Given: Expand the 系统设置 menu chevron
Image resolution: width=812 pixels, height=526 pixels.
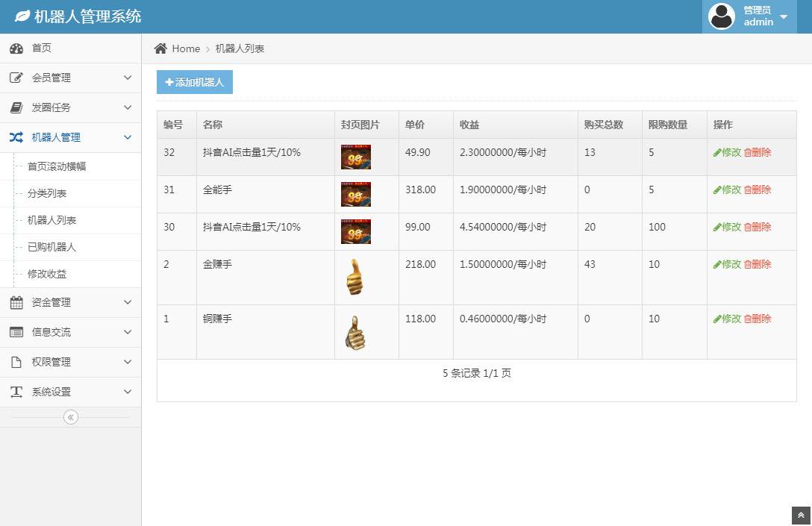Looking at the screenshot, I should coord(127,392).
